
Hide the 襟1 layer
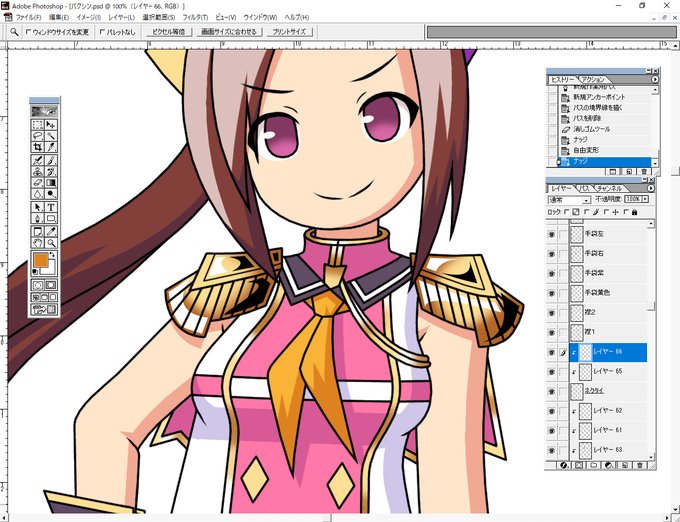tap(552, 333)
